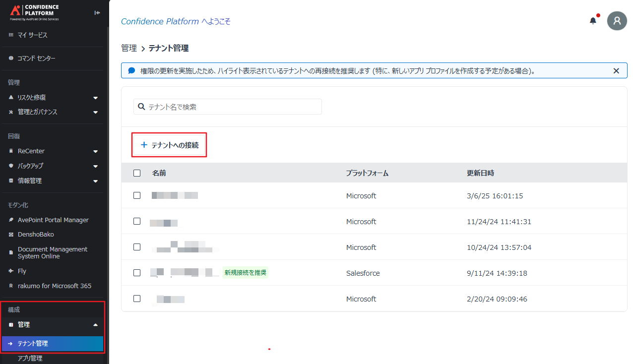Click the 3/6/25 16:01:15 date cell

click(x=495, y=196)
